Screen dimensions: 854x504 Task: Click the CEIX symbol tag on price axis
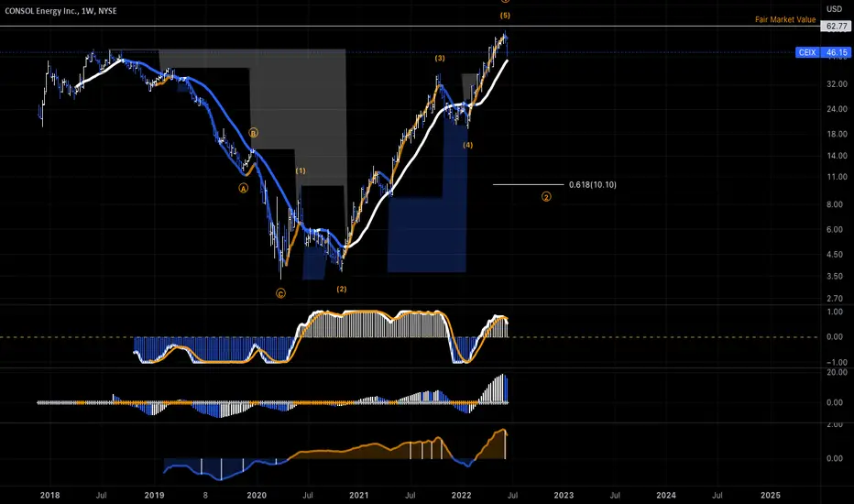807,52
